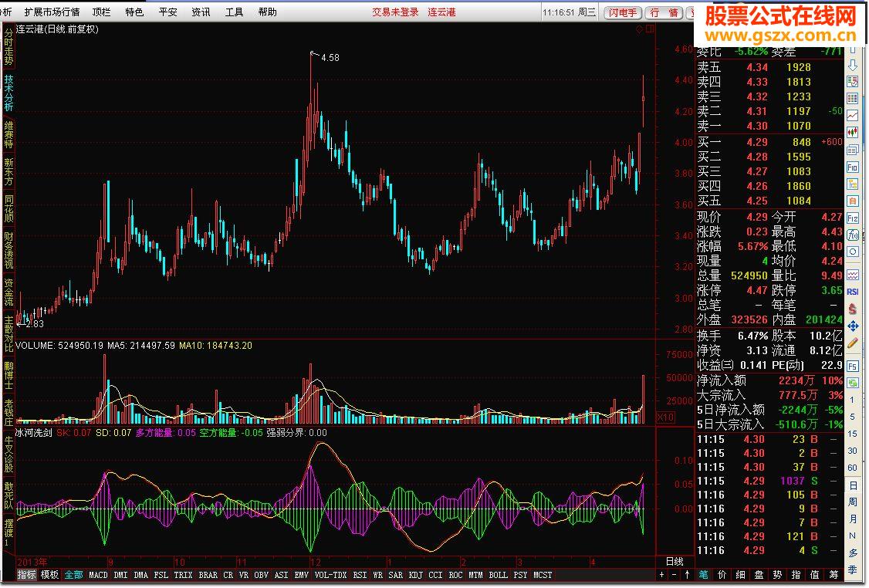
Task: Click the blue four-way arrow icon
Action: pyautogui.click(x=852, y=326)
